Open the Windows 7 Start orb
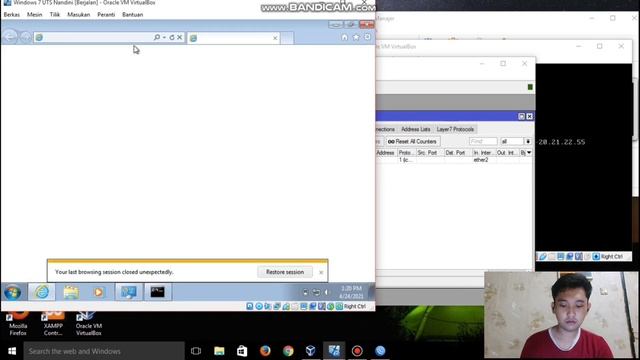The image size is (640, 360). coord(13,292)
